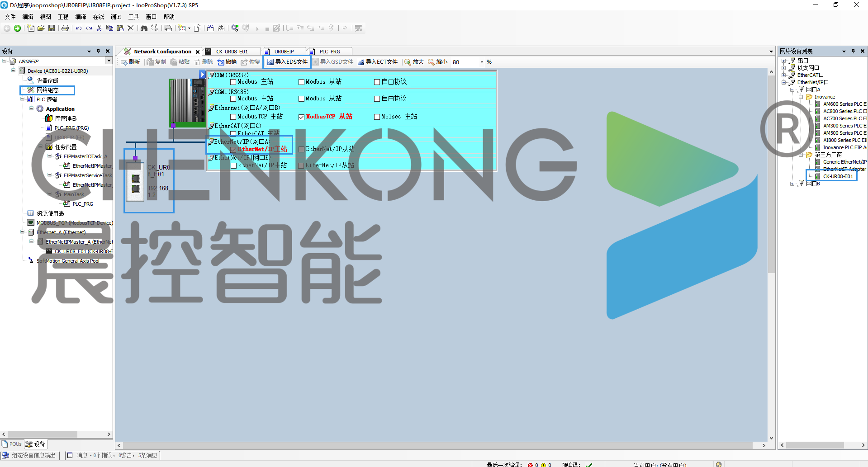Click the Cut scissors icon

pyautogui.click(x=99, y=28)
